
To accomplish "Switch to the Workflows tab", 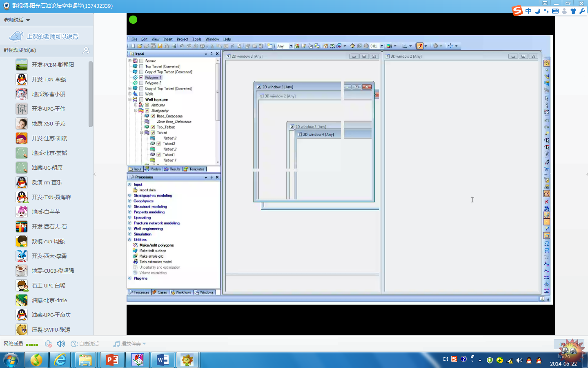I will point(181,292).
